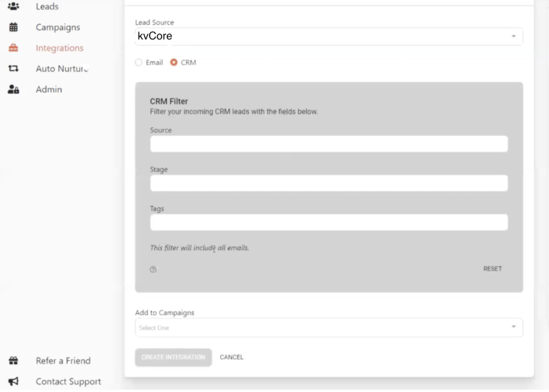Click the Stage filter input field
Screen dimensions: 549x392
tap(329, 183)
